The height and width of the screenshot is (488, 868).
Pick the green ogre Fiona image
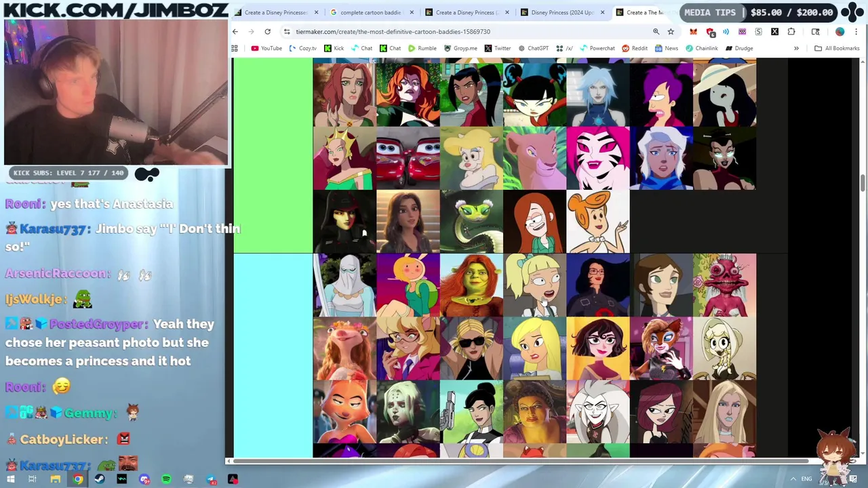pos(471,285)
